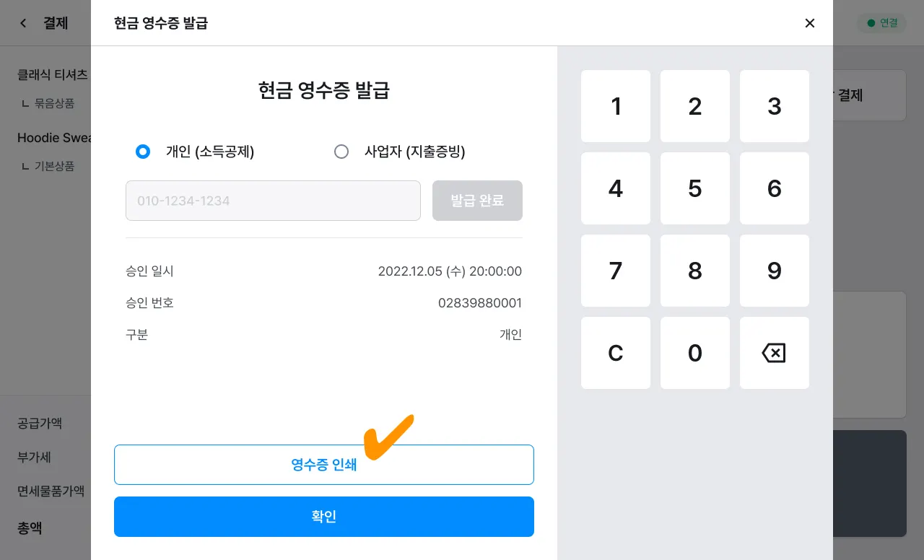Tap keypad digit 6
The height and width of the screenshot is (560, 924).
774,188
